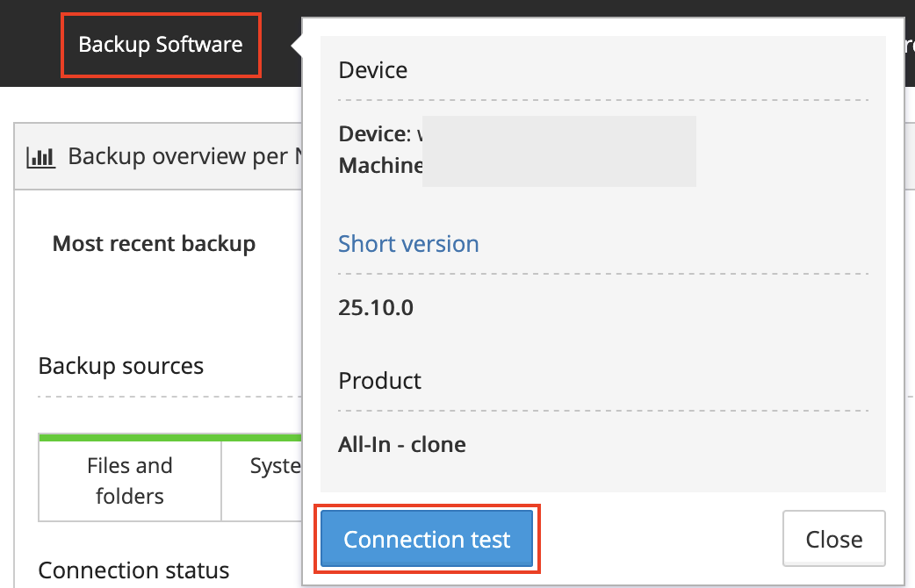Click the Connection status label
915x588 pixels.
pyautogui.click(x=133, y=570)
